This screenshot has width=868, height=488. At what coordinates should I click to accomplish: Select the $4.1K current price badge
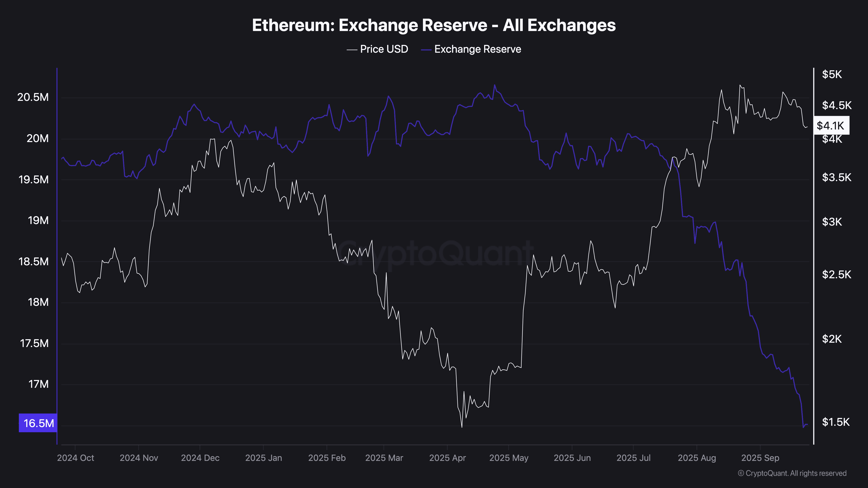tap(831, 126)
